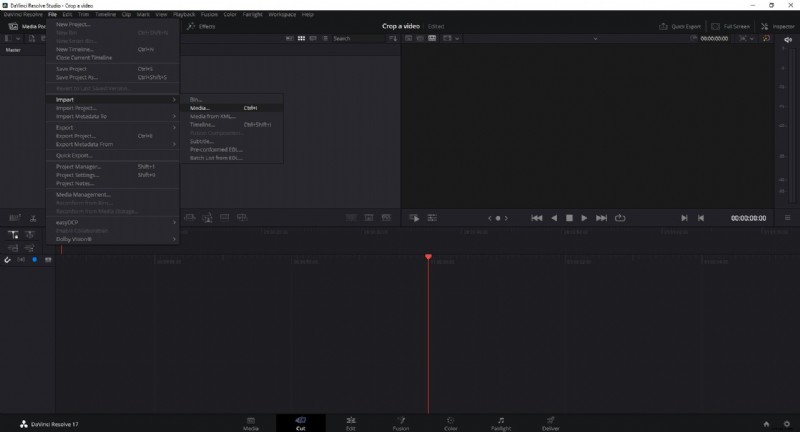This screenshot has height=432, width=800.
Task: Click the Play Reverse button
Action: pyautogui.click(x=554, y=218)
